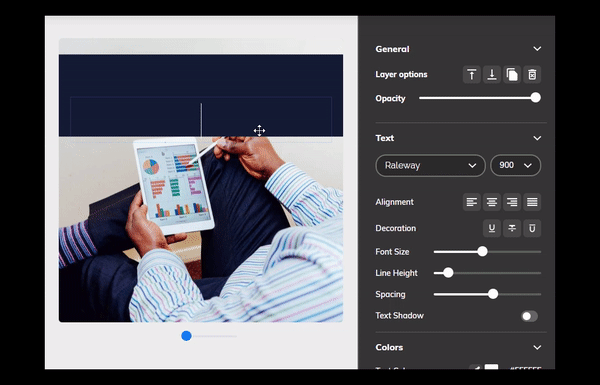Justify text alignment
The width and height of the screenshot is (600, 385).
point(532,202)
